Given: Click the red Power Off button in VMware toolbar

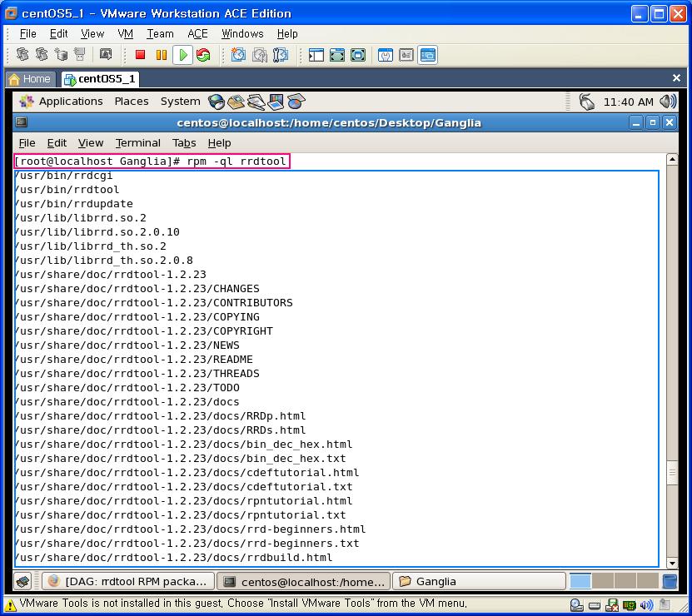Looking at the screenshot, I should (141, 55).
